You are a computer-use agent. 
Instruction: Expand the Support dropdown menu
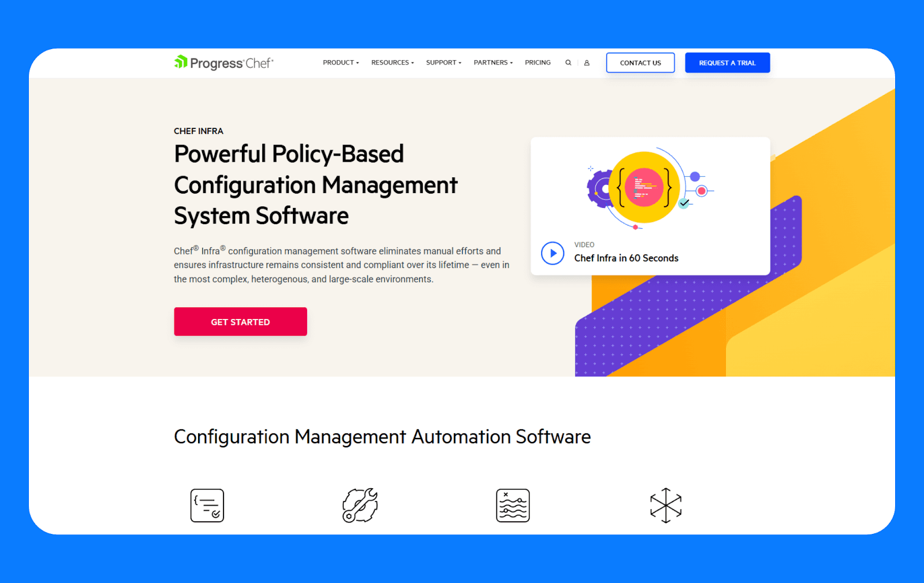(444, 62)
